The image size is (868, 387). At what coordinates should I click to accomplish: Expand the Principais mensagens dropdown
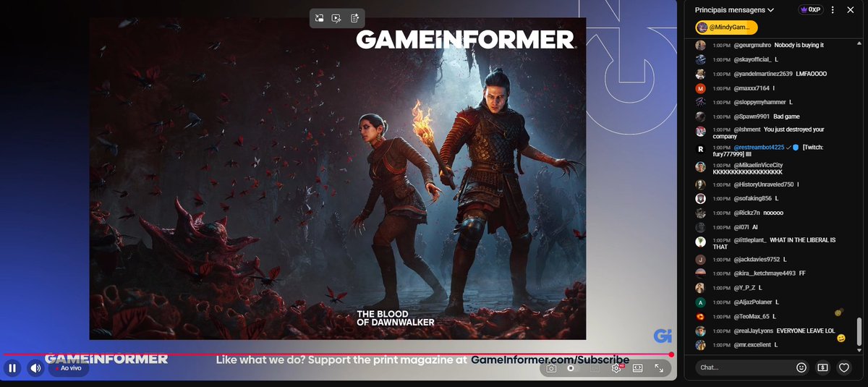coord(734,10)
